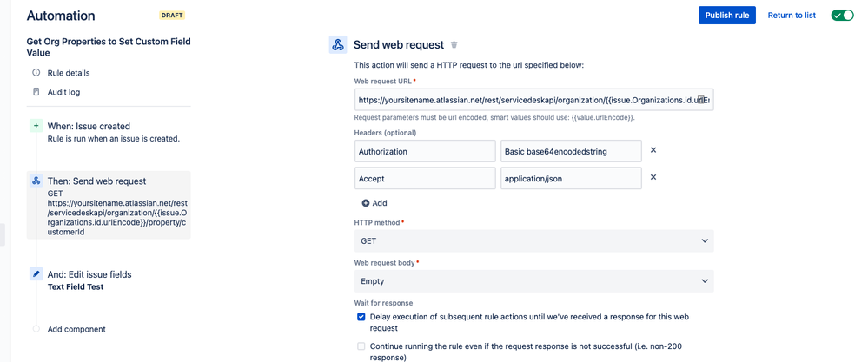
Task: Click the Audit log document icon
Action: coord(36,92)
